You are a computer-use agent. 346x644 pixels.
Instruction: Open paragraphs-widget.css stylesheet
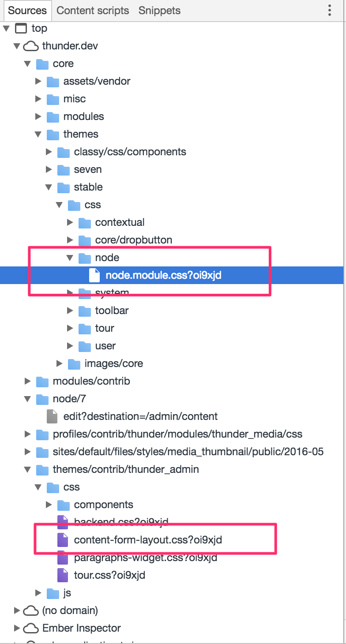[x=146, y=558]
